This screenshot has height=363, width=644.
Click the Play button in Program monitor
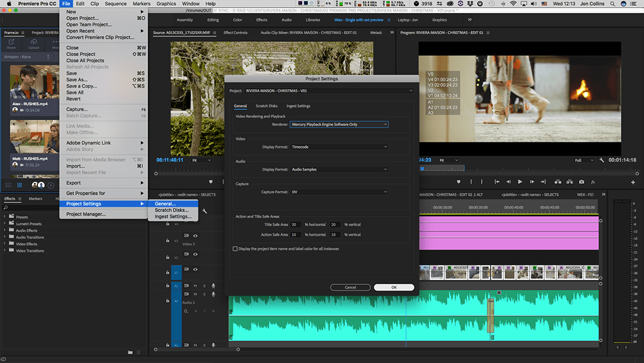pos(520,182)
